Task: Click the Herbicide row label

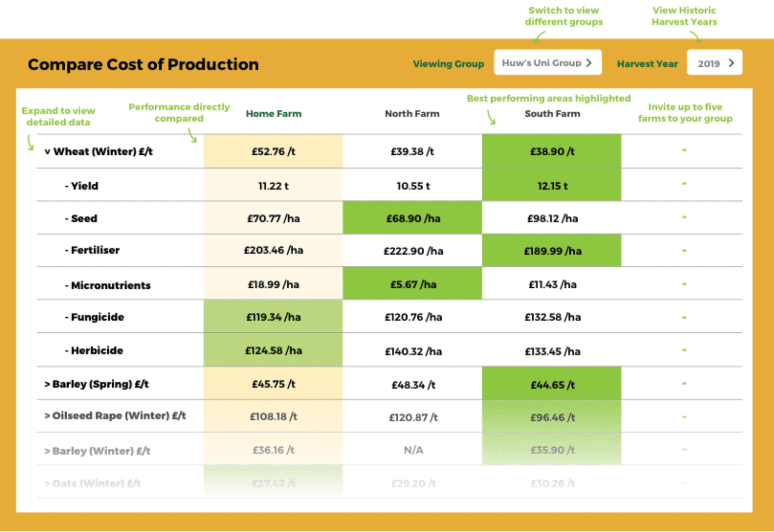Action: (94, 351)
